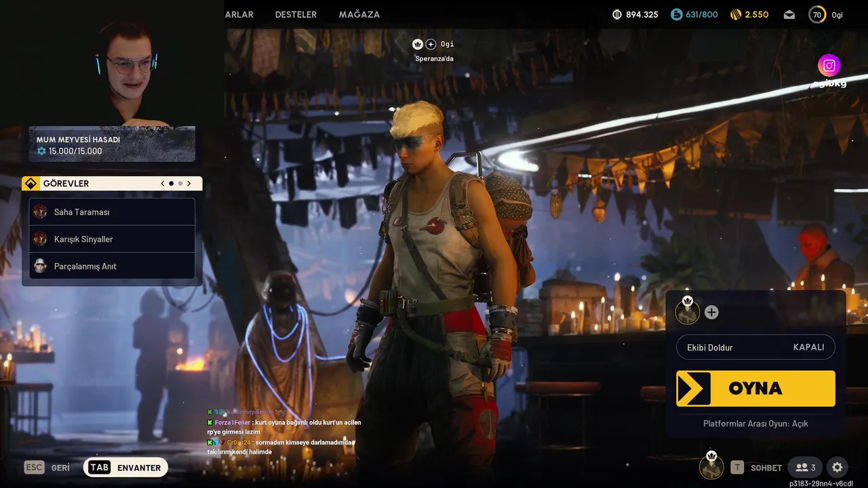The width and height of the screenshot is (868, 488).
Task: Open the Saha Taraması quest
Action: point(112,212)
